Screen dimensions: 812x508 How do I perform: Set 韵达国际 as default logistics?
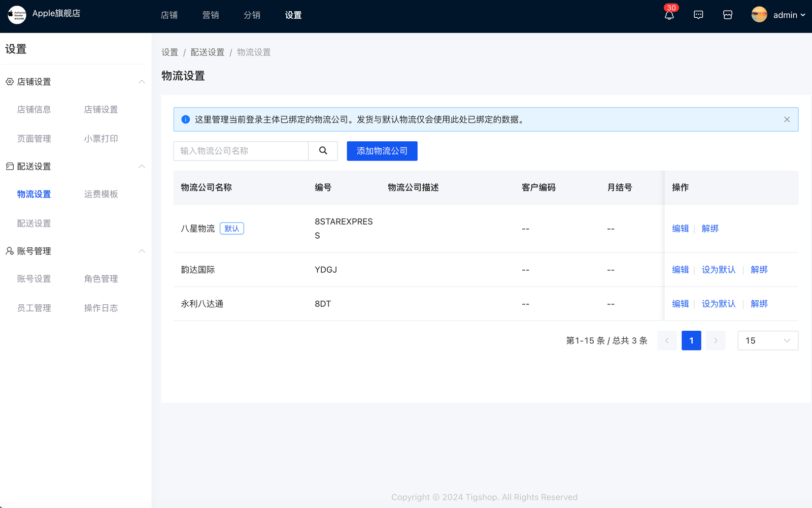point(718,270)
